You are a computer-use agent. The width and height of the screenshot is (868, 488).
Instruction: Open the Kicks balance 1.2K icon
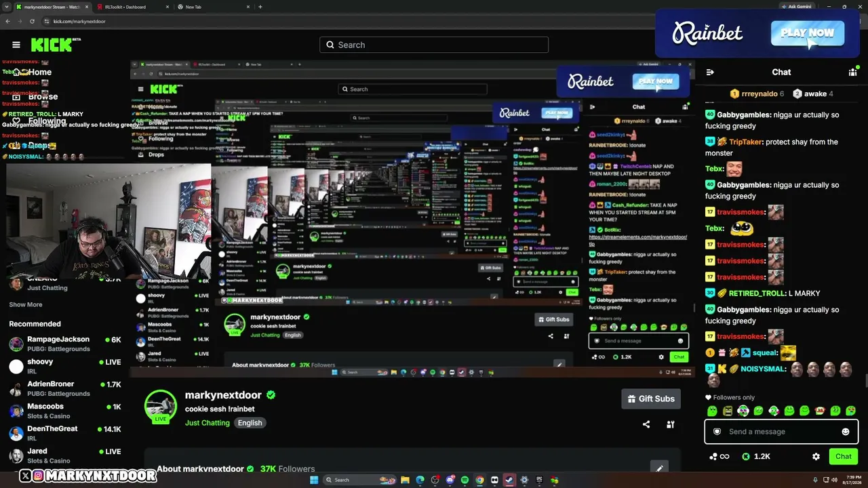[756, 457]
